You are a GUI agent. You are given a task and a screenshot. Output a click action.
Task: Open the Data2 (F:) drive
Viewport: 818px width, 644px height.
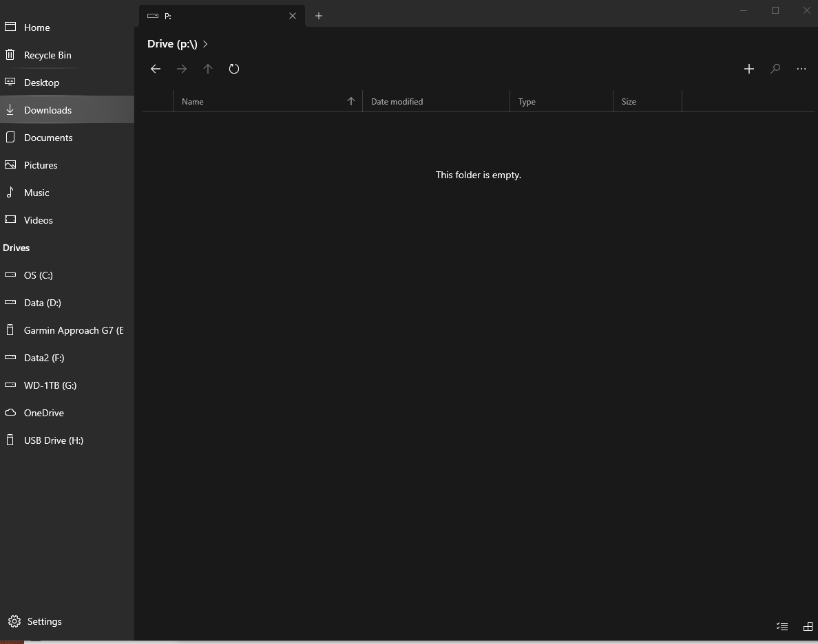(x=67, y=358)
